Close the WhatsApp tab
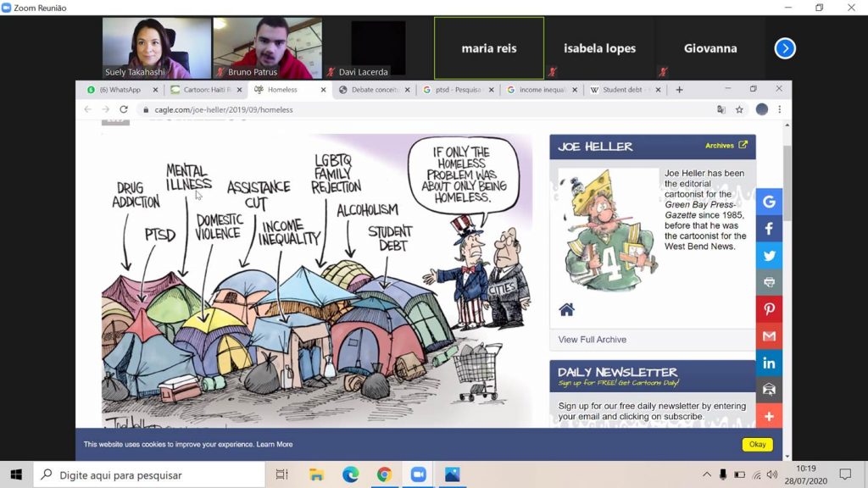This screenshot has height=488, width=868. click(x=156, y=90)
